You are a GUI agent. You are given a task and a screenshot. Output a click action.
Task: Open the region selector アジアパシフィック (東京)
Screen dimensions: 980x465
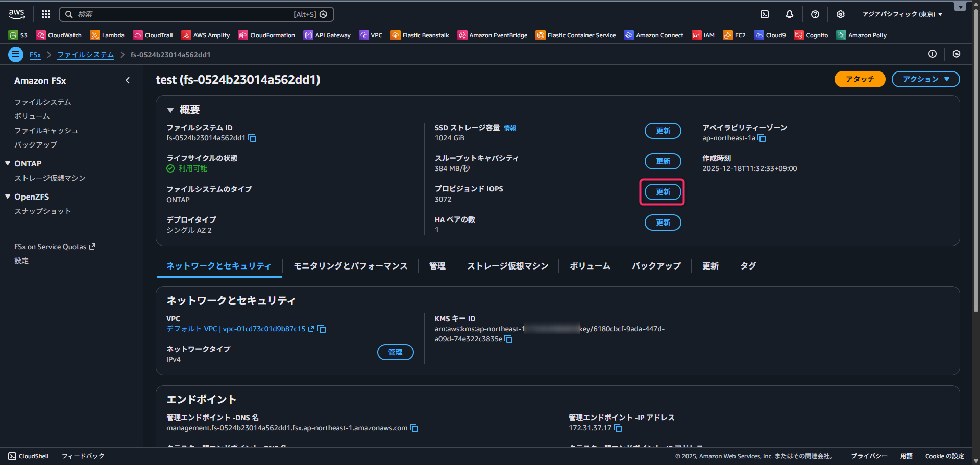[x=902, y=14]
